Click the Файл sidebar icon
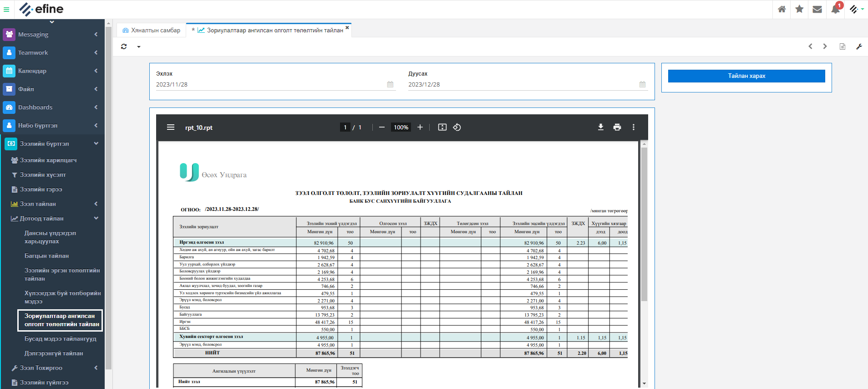868x389 pixels. (9, 89)
